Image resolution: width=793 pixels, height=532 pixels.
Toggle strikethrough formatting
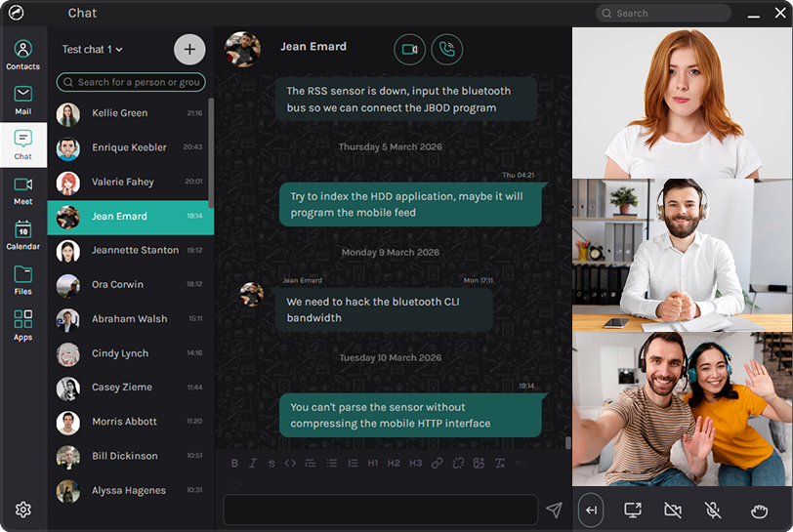click(271, 463)
